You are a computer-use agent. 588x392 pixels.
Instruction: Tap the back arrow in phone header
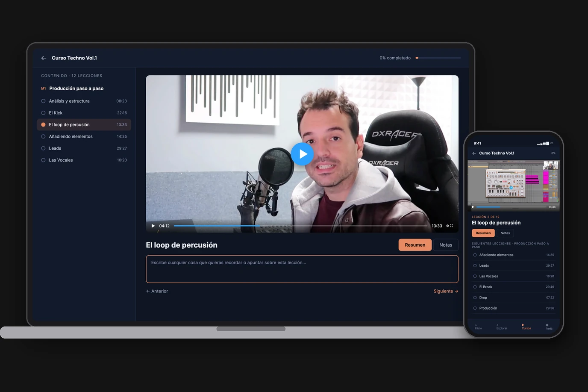474,153
